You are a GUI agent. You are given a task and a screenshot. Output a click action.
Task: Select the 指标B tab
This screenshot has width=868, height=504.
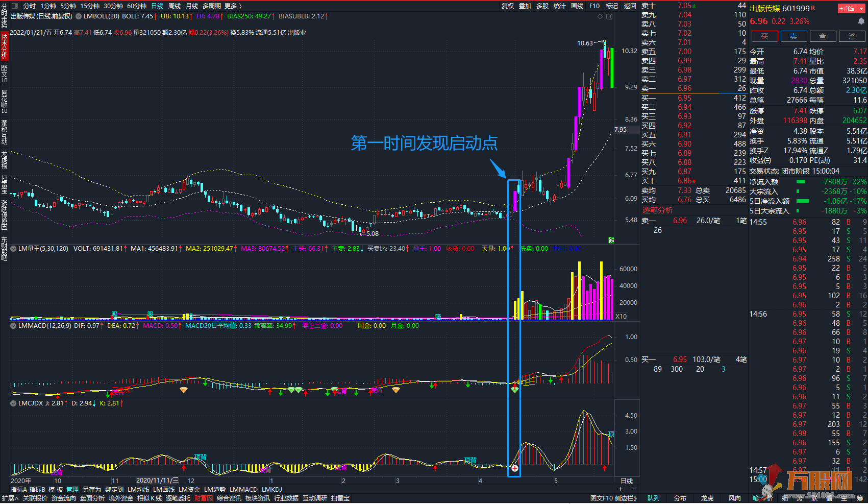coord(37,489)
